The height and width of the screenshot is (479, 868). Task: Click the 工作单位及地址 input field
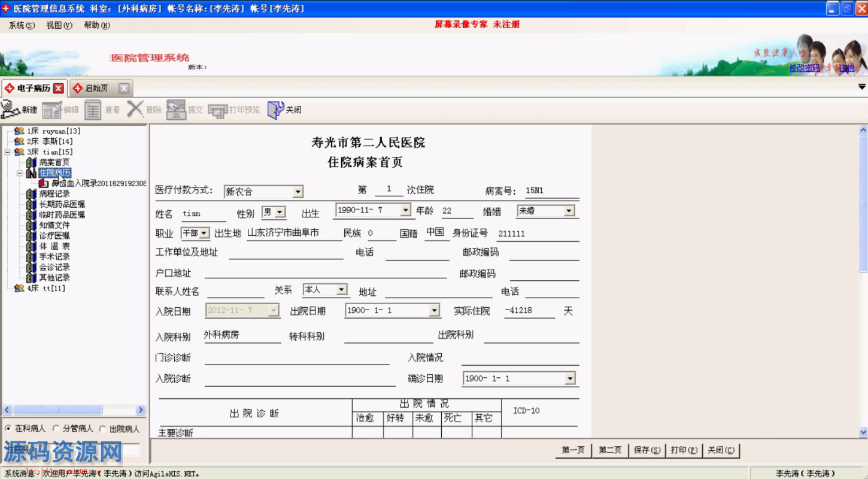286,253
